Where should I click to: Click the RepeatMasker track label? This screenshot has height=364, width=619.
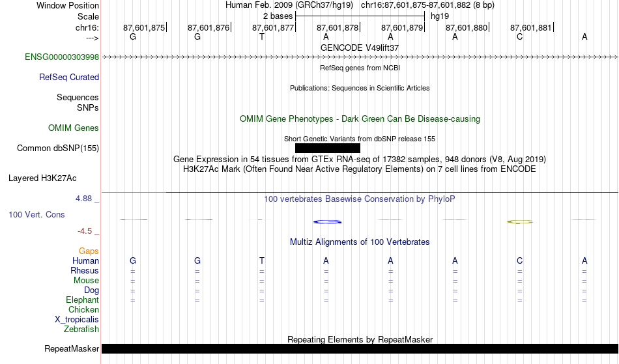[72, 349]
